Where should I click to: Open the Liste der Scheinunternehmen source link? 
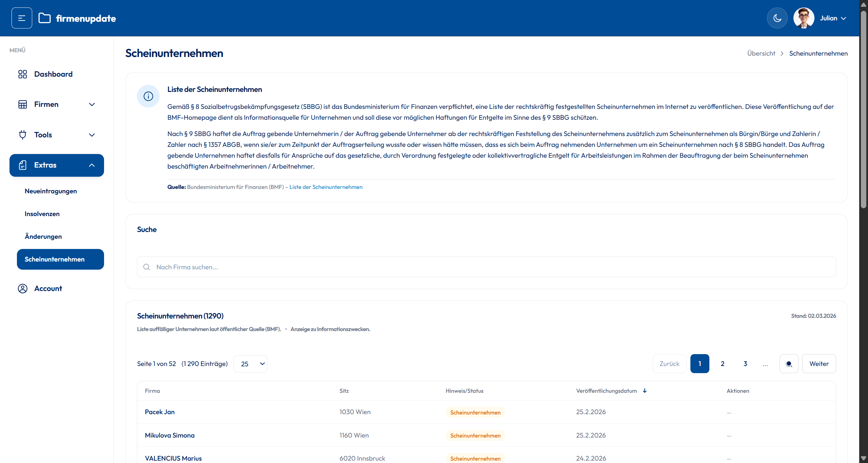point(325,187)
